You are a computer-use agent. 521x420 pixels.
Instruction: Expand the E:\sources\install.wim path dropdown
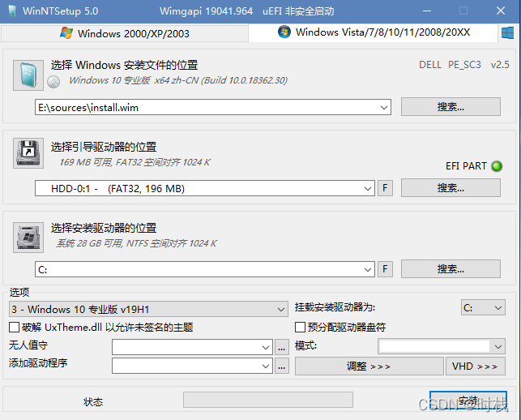click(384, 107)
